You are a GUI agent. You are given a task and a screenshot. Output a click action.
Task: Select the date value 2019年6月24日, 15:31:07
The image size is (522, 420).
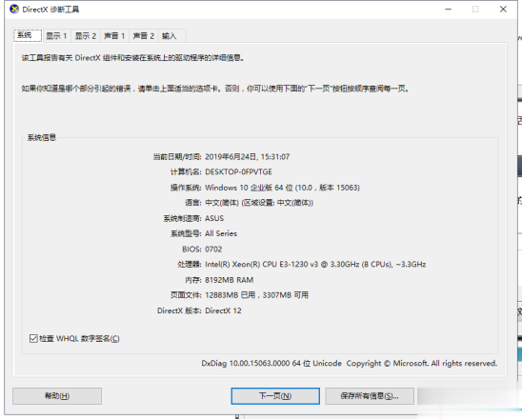point(247,157)
